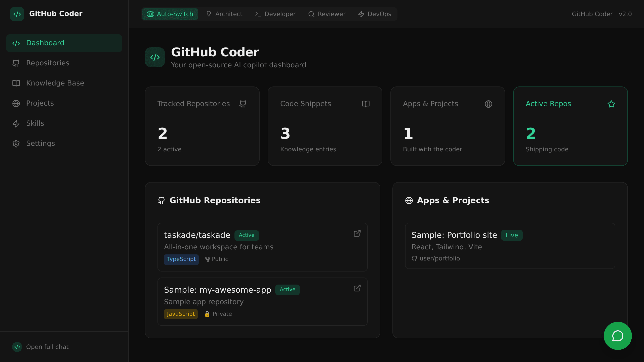The width and height of the screenshot is (644, 362).
Task: Click the '2 active' caption
Action: pos(170,149)
